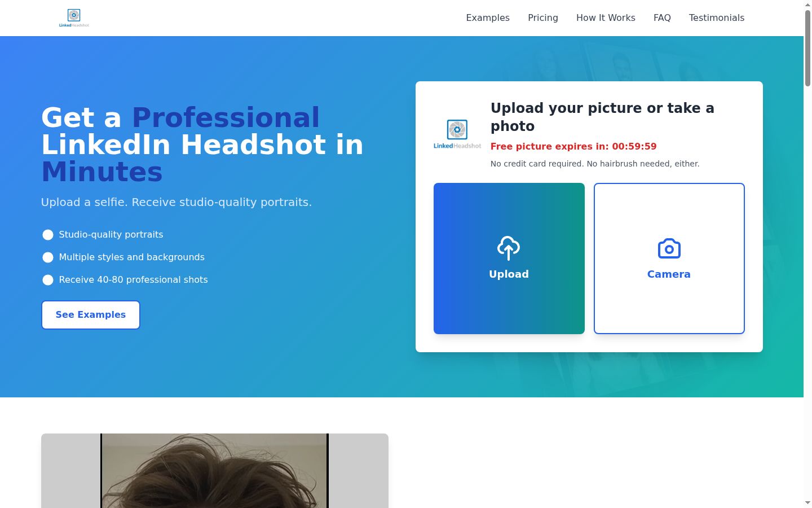Click the example headshot photo thumbnail

(215, 471)
